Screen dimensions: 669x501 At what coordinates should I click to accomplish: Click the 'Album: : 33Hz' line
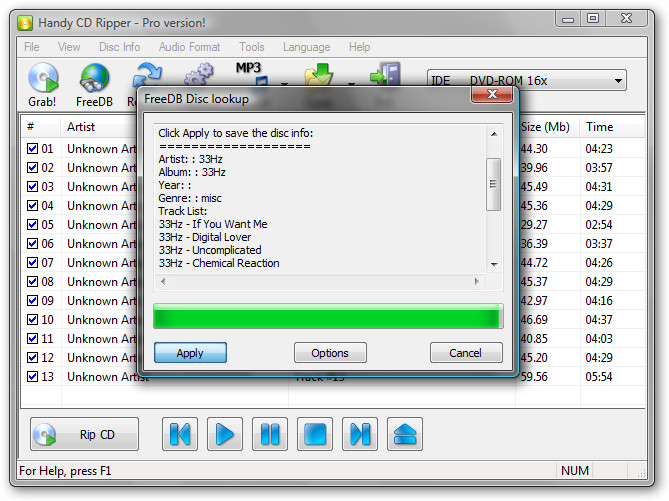click(192, 172)
